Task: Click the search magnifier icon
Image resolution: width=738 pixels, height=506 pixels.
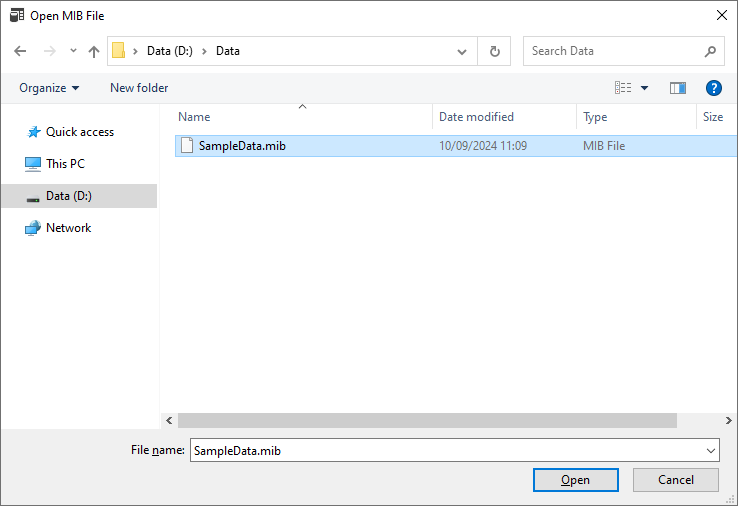Action: point(710,51)
